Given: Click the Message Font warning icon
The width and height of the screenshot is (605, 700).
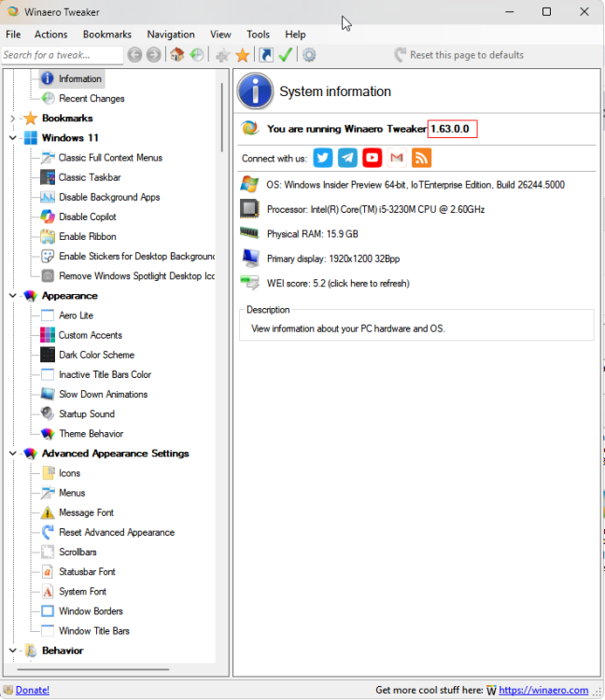Looking at the screenshot, I should point(48,512).
